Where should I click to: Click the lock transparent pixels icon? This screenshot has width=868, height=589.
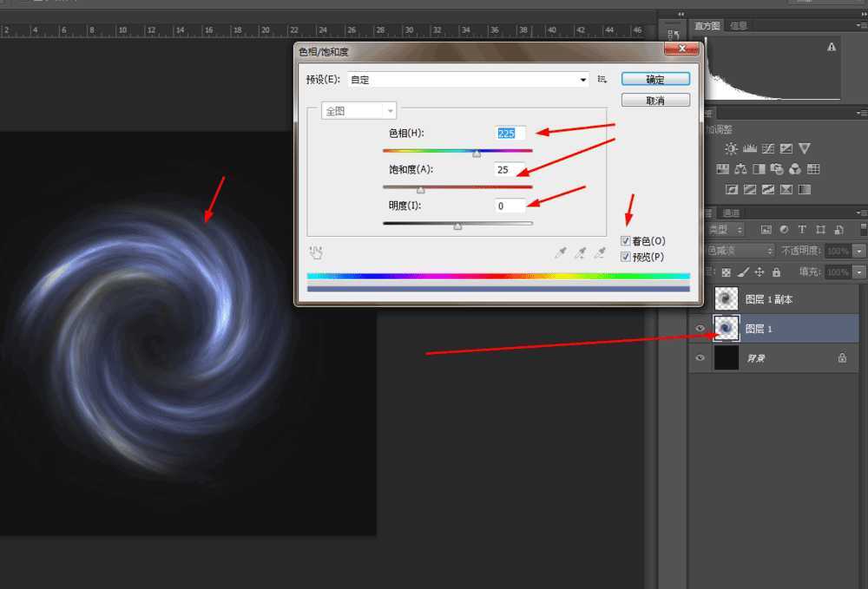click(x=726, y=272)
